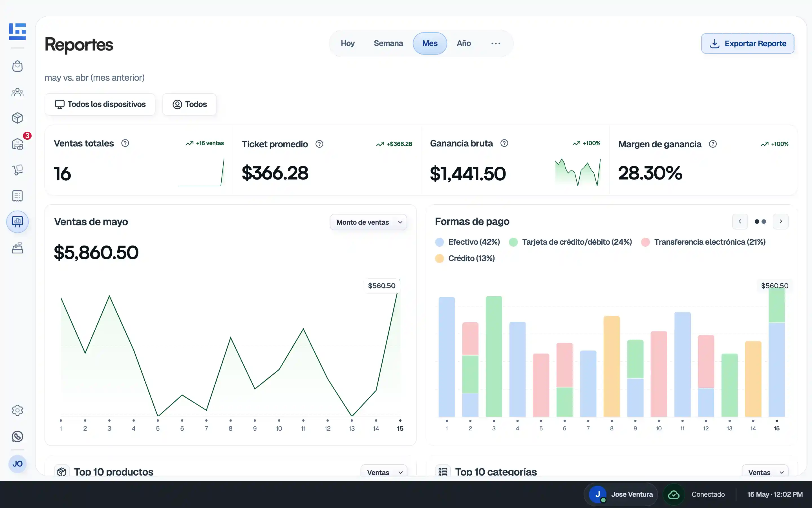Click help icon beside Ganancia bruta

(x=504, y=143)
